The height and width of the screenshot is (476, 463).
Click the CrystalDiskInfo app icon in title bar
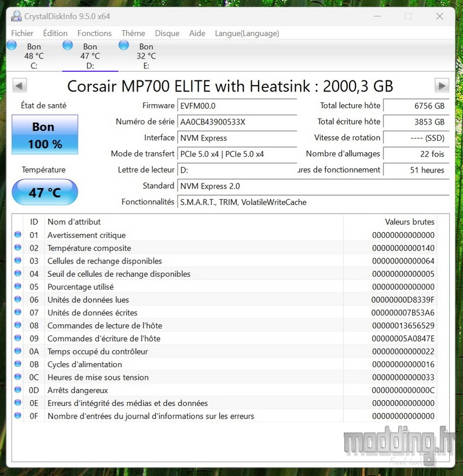click(x=16, y=16)
